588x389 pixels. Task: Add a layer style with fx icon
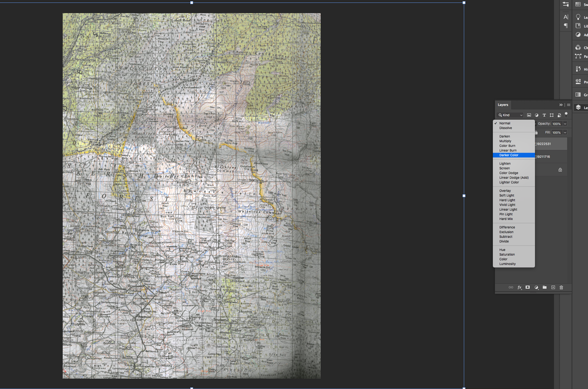520,287
